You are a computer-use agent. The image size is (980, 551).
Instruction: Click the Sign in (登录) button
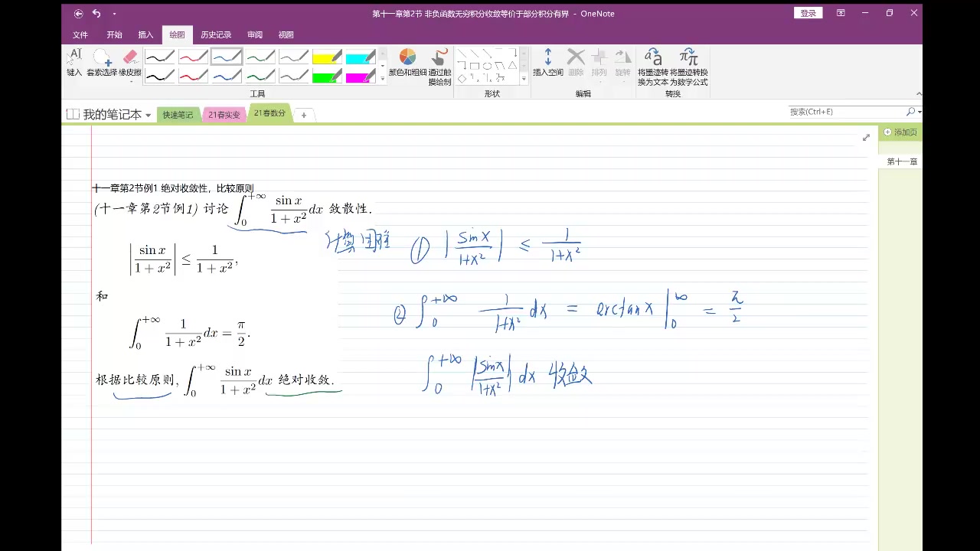[808, 13]
